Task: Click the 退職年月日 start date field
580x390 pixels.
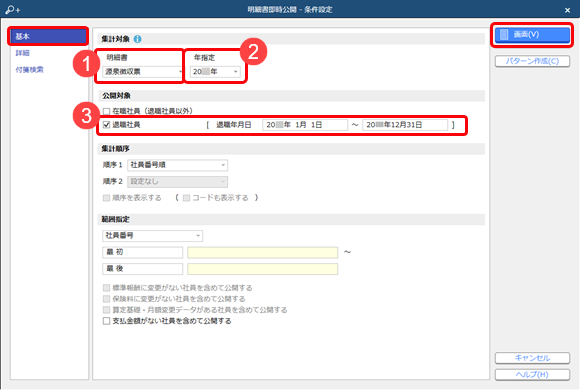Action: tap(305, 125)
